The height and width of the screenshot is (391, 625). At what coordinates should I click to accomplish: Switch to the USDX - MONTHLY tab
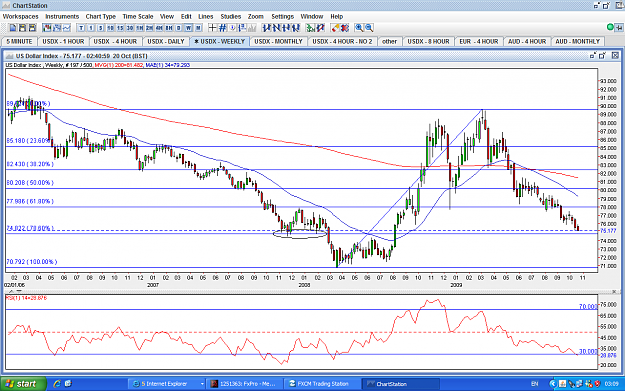(x=278, y=41)
